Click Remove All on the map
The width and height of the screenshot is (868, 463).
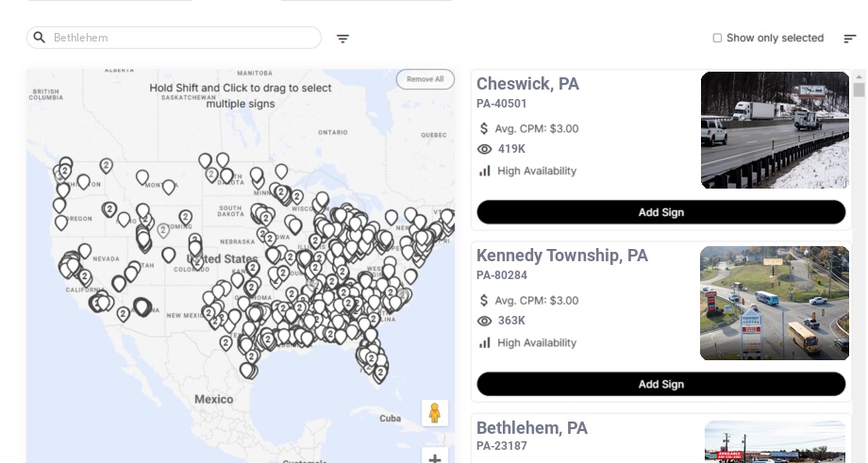(x=425, y=79)
